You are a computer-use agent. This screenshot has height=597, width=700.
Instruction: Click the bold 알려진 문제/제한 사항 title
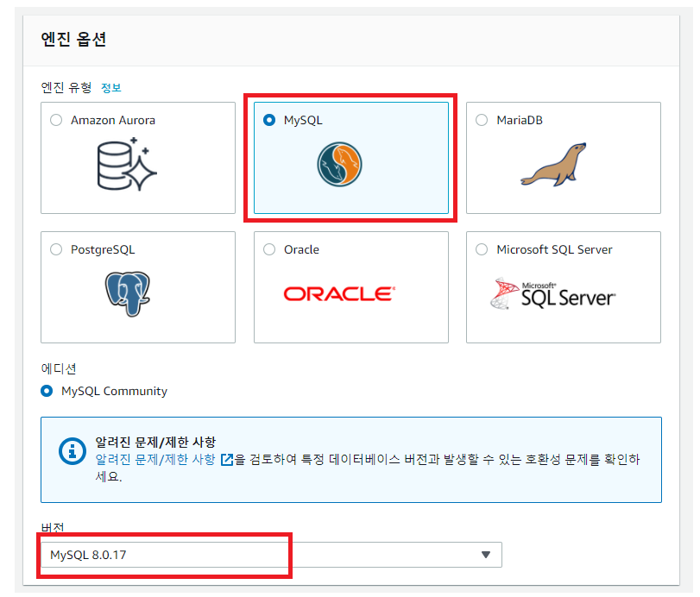[x=155, y=443]
